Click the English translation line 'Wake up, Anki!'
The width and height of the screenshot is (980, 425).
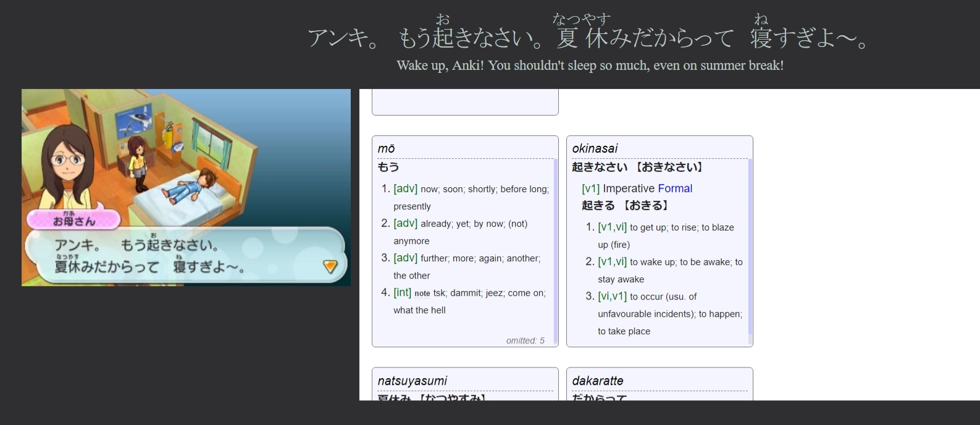tap(590, 65)
